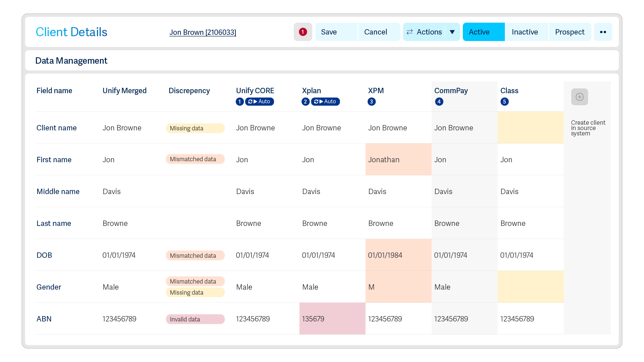Open the Jon Brown [2106033] link

(203, 32)
